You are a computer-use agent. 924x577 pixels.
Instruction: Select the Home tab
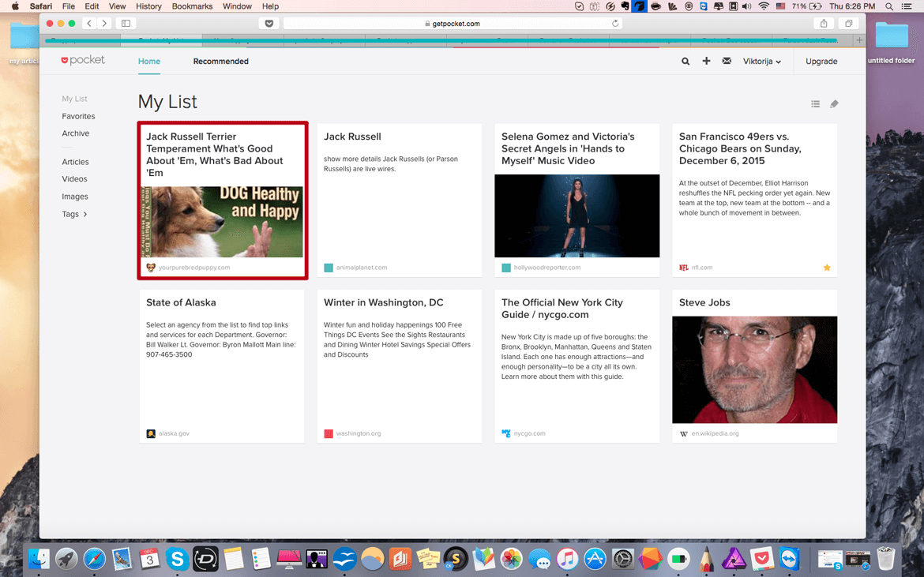click(x=149, y=62)
